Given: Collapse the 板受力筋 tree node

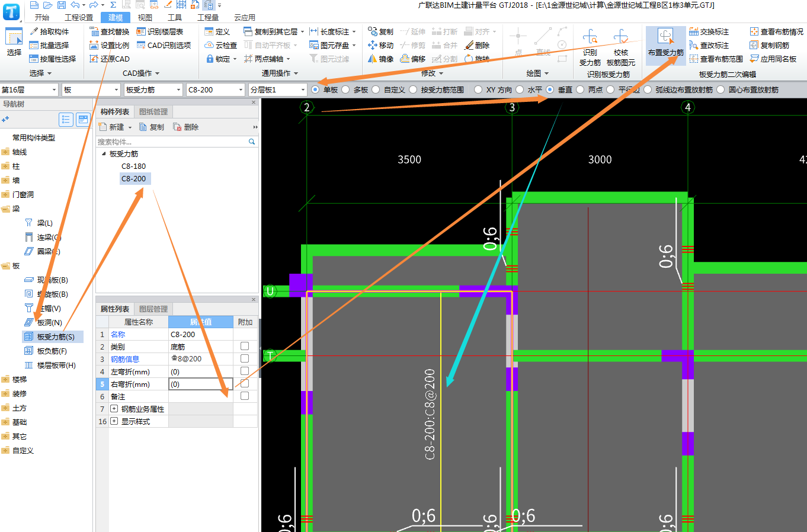Looking at the screenshot, I should click(x=104, y=153).
